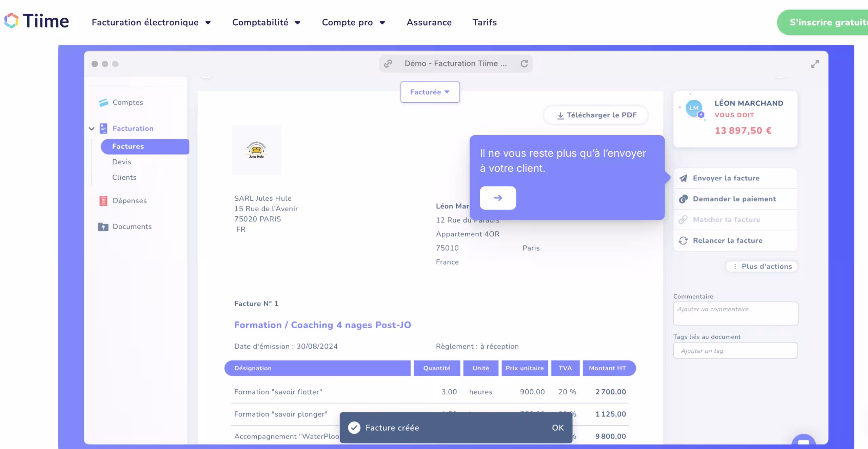Click the Formation / Coaching 4 nages title

click(x=322, y=325)
